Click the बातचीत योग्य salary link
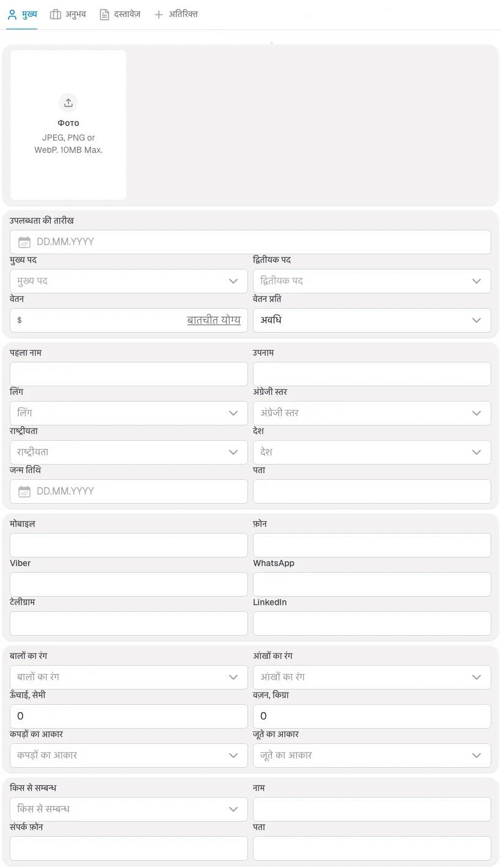The width and height of the screenshot is (501, 868). [214, 320]
